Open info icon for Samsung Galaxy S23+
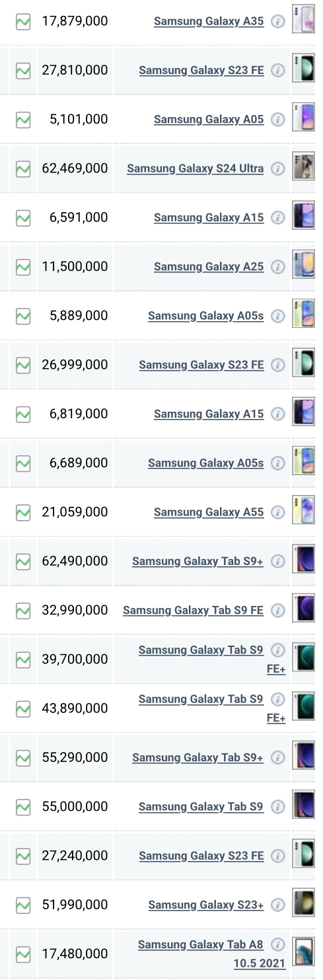Image resolution: width=323 pixels, height=980 pixels. [x=279, y=905]
